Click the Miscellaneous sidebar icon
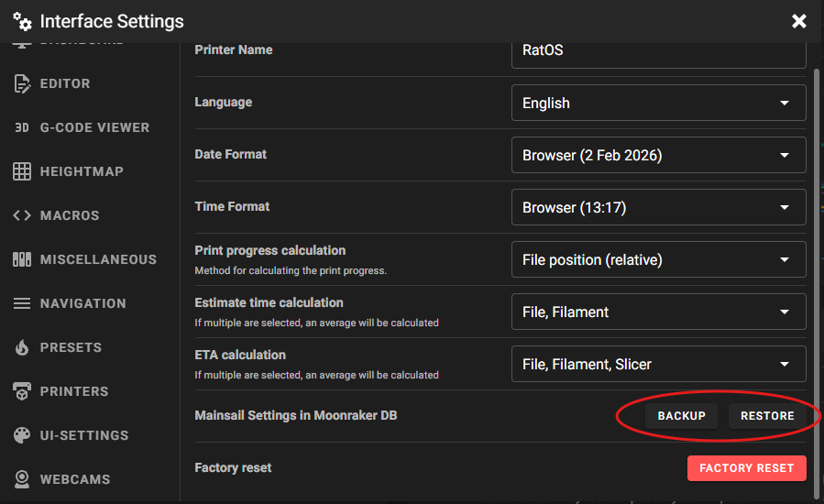Viewport: 824px width, 504px height. (22, 259)
